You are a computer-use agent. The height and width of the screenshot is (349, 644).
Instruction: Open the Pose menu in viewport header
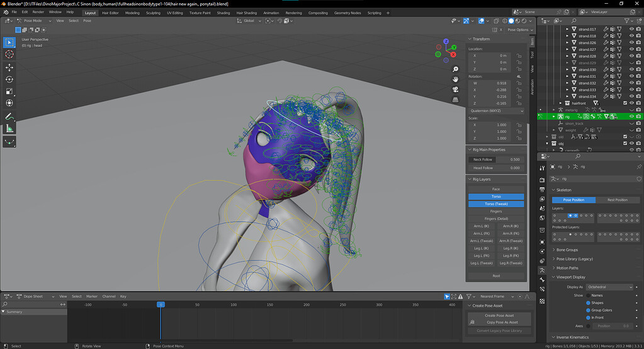[87, 21]
